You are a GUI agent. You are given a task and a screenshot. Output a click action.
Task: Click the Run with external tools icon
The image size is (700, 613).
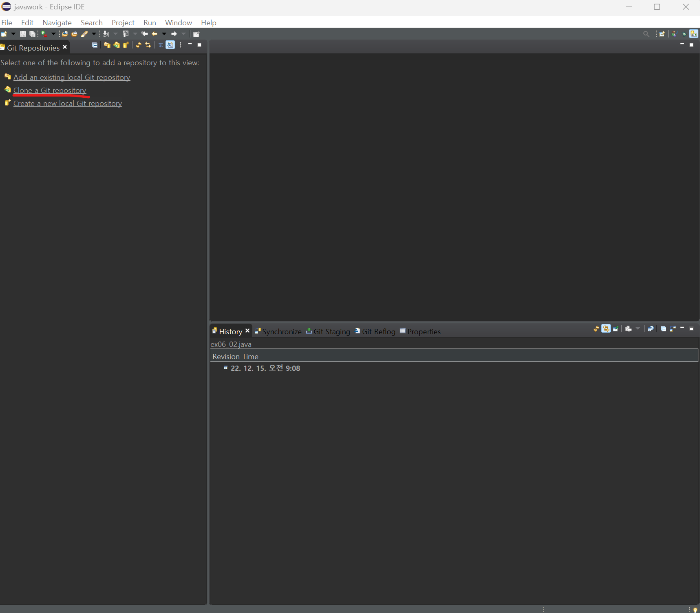click(44, 34)
